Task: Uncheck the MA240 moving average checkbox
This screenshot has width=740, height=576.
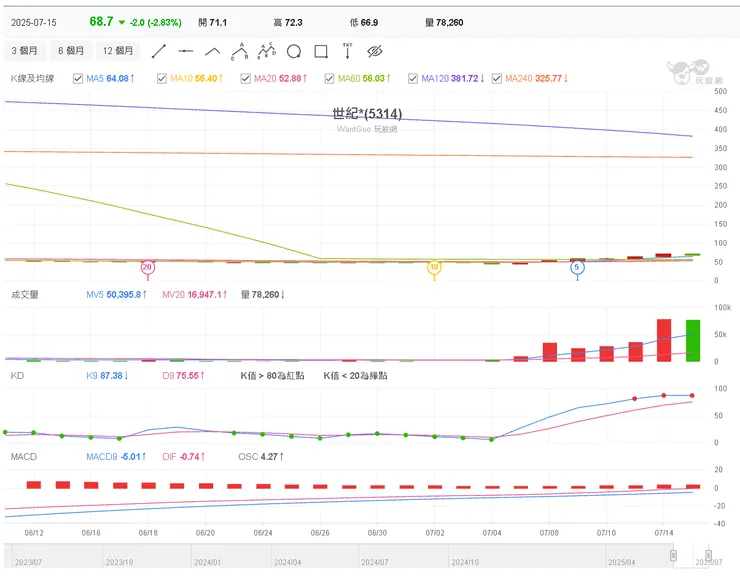Action: tap(496, 78)
